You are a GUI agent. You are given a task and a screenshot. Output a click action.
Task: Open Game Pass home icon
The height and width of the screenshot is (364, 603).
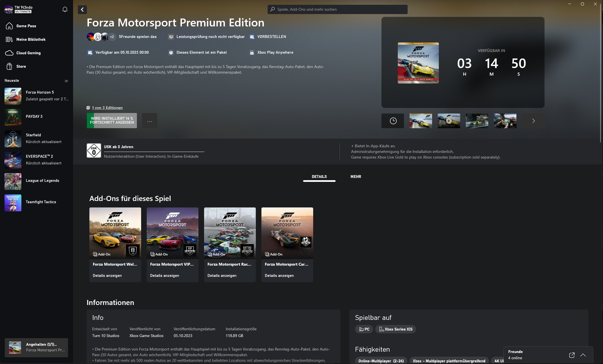pyautogui.click(x=9, y=26)
